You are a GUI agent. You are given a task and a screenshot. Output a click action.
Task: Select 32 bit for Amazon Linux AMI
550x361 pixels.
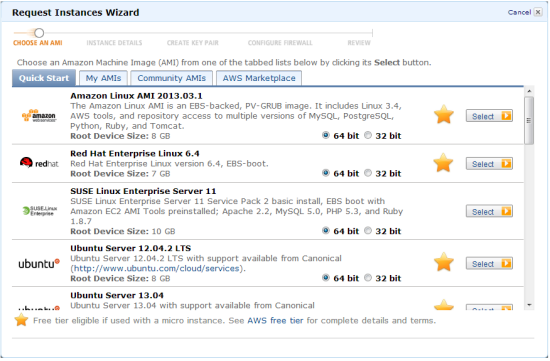pos(368,135)
